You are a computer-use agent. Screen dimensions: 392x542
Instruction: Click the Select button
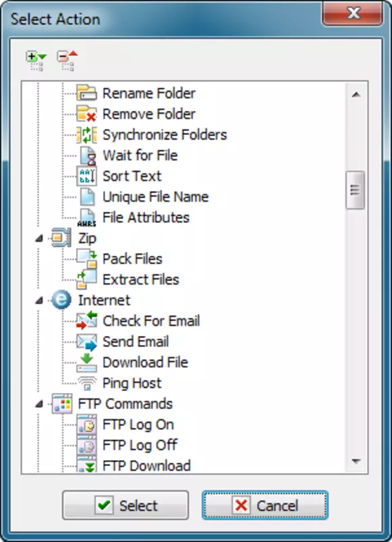(x=125, y=505)
